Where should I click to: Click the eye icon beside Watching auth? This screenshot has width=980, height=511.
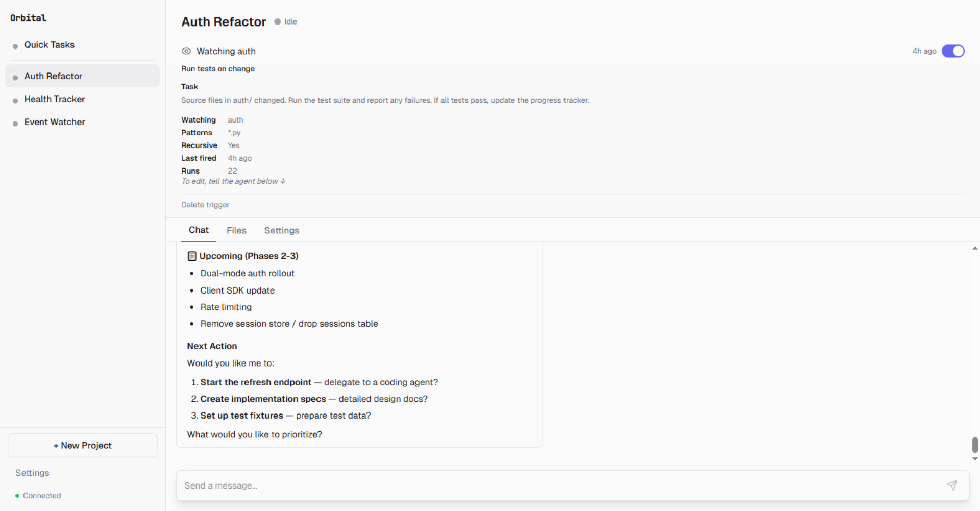tap(186, 51)
